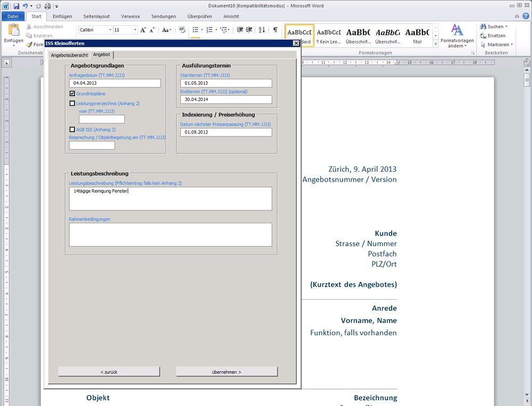Increase the paragraph indent
This screenshot has width=532, height=406.
[x=249, y=30]
